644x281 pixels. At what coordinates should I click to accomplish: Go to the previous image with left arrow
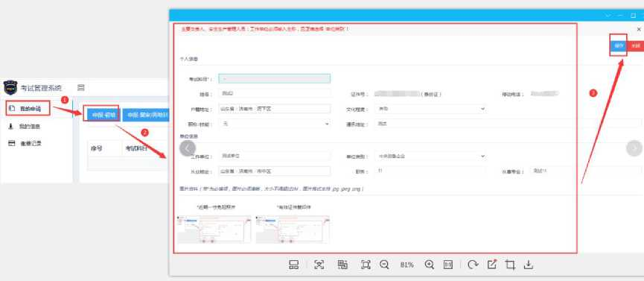(188, 148)
